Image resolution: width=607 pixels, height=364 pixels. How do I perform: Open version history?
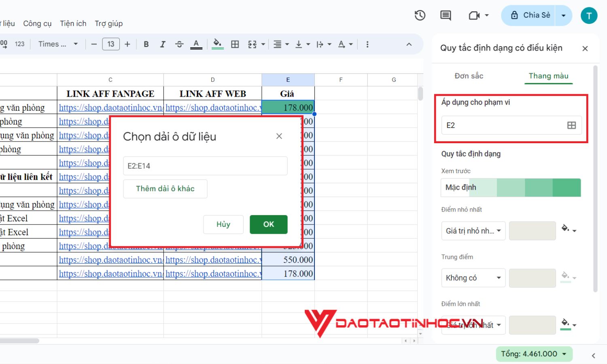click(420, 15)
